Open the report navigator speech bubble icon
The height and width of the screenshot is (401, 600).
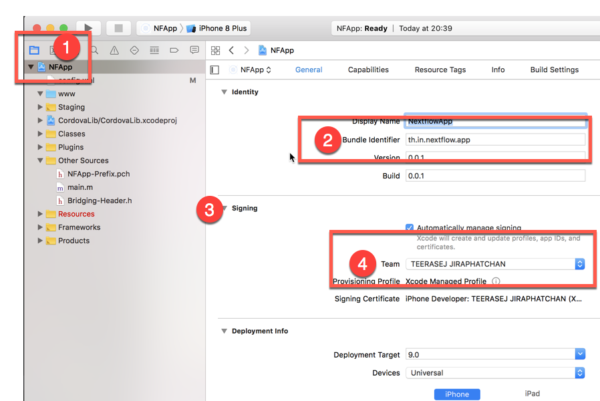pos(194,50)
